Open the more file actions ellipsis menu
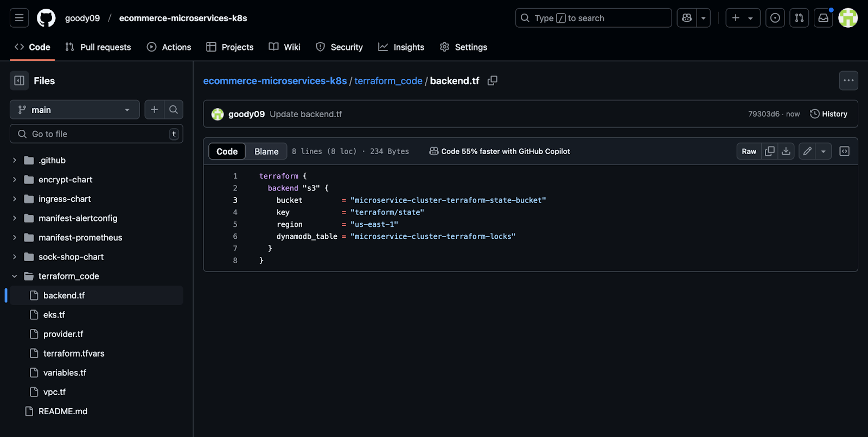The image size is (868, 437). [x=848, y=80]
